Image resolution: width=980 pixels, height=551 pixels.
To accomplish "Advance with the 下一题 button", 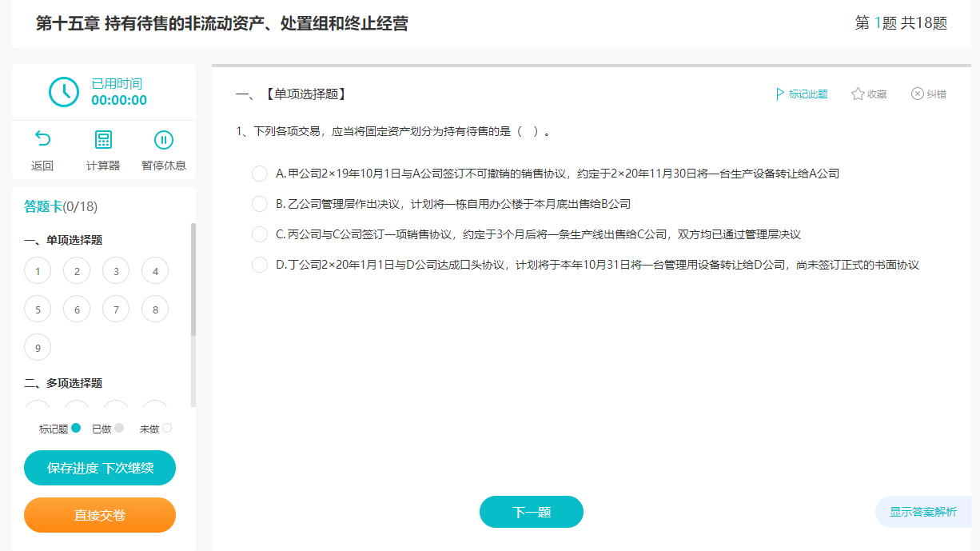I will [x=531, y=511].
